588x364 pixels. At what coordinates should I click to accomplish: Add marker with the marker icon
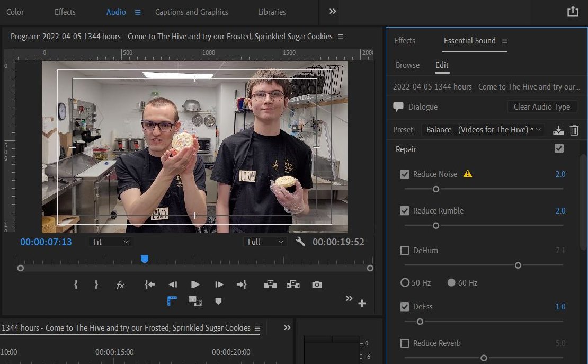(218, 301)
